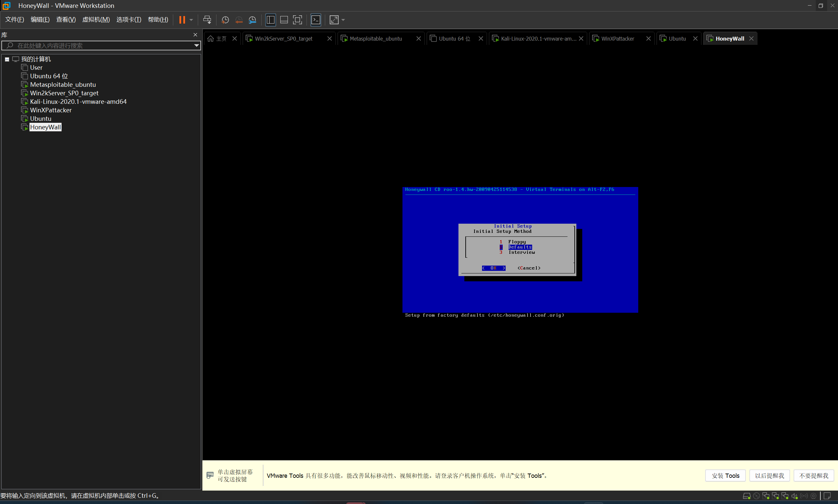This screenshot has height=504, width=838.
Task: Click the 以后提醒我 button
Action: click(770, 476)
